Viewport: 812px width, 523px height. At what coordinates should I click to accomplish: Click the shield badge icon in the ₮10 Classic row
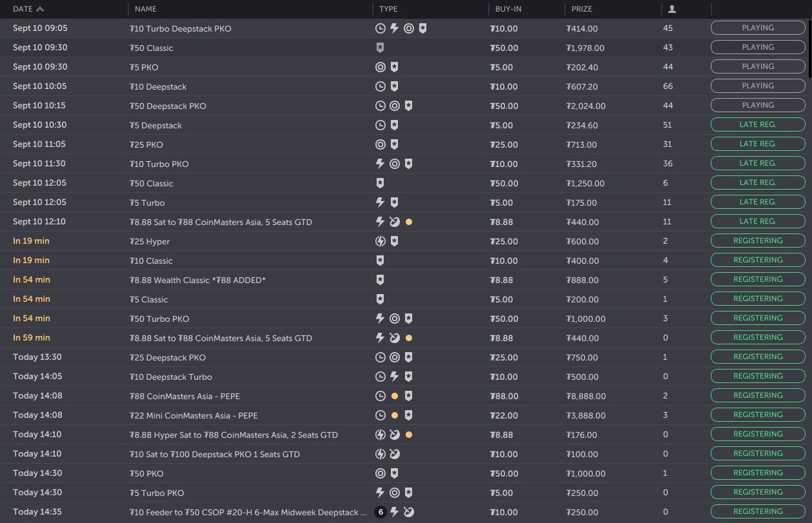point(381,261)
